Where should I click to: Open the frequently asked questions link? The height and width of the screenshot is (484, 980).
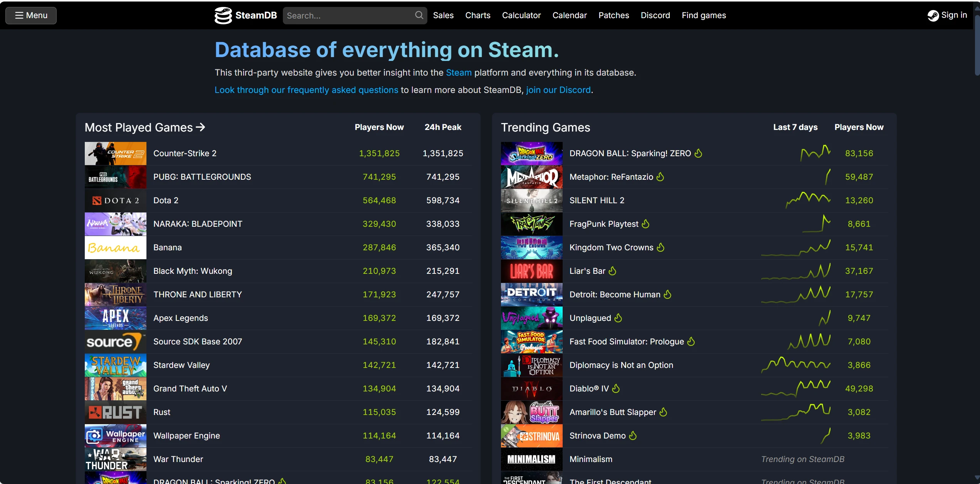pyautogui.click(x=306, y=90)
